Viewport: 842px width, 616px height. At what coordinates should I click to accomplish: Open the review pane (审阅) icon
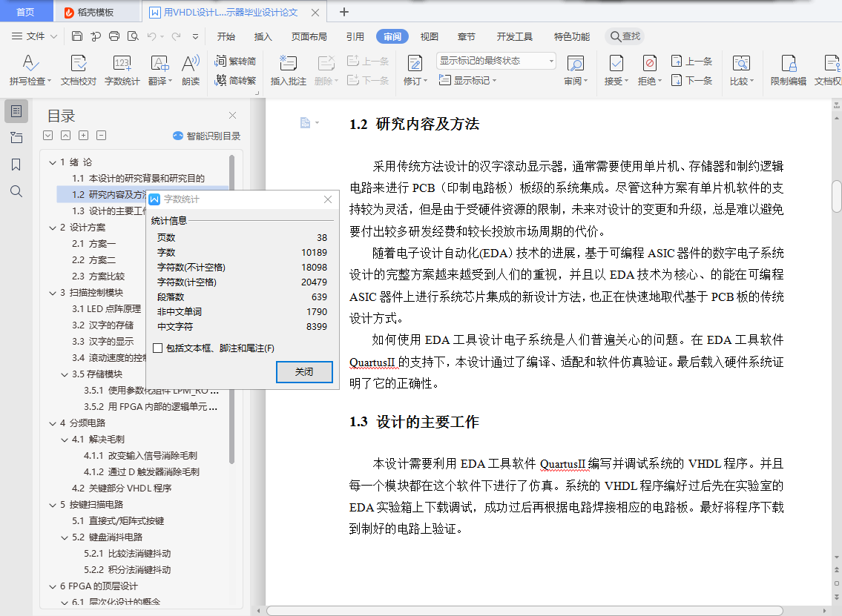(x=575, y=63)
